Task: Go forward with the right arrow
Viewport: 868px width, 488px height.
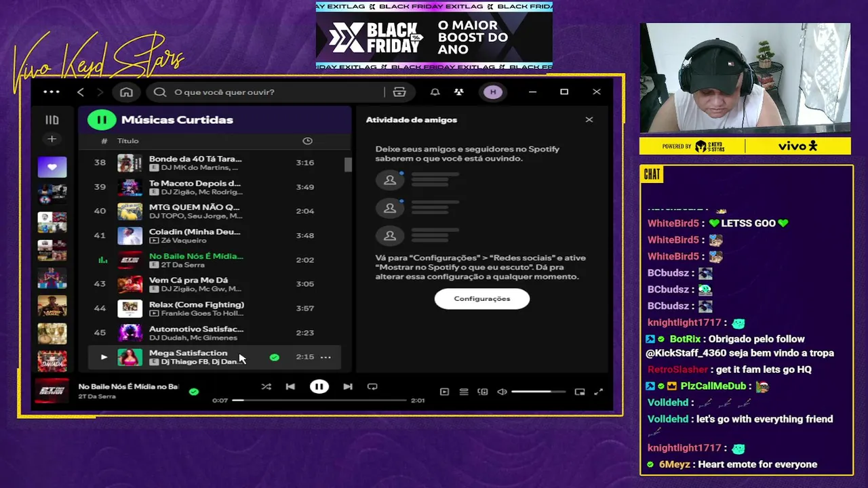Action: click(x=100, y=92)
